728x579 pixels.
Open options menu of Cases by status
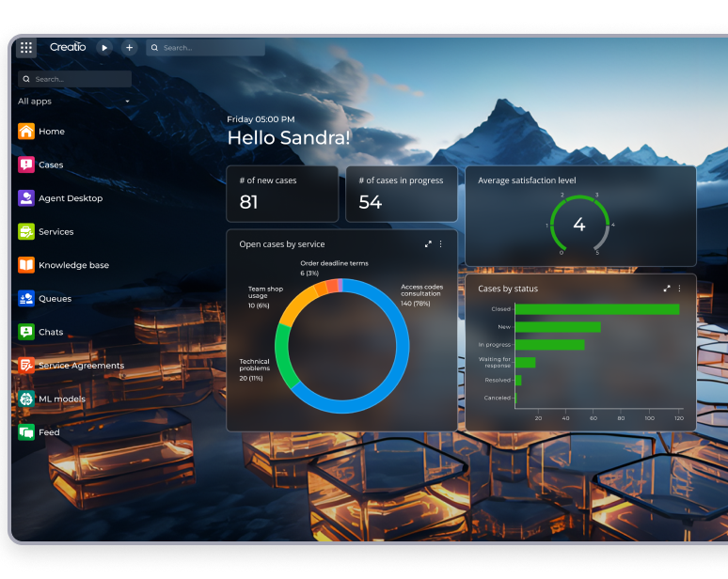tap(679, 289)
